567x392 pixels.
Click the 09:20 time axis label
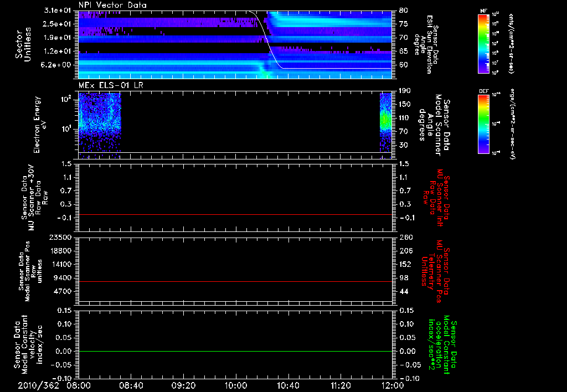click(183, 385)
